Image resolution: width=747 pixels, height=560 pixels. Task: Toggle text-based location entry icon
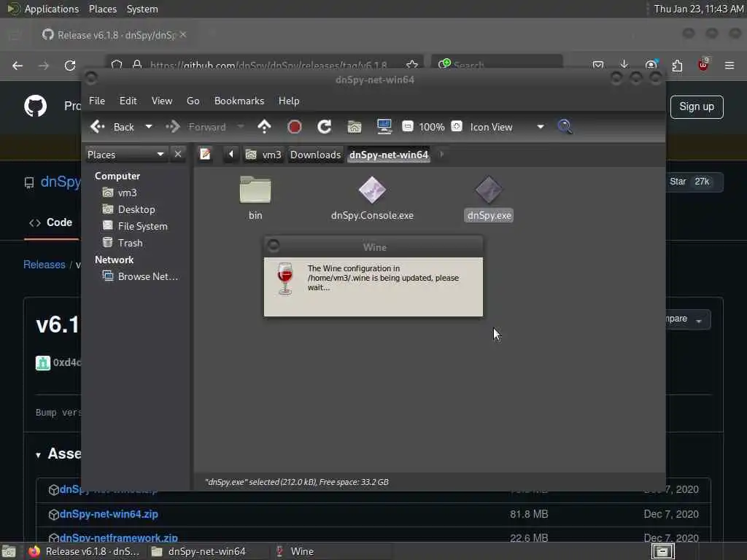coord(205,155)
